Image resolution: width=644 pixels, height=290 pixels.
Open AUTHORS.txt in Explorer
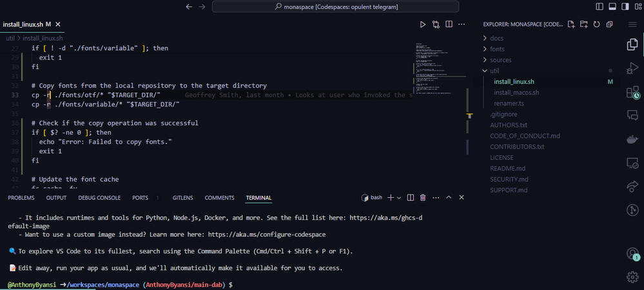(x=509, y=125)
